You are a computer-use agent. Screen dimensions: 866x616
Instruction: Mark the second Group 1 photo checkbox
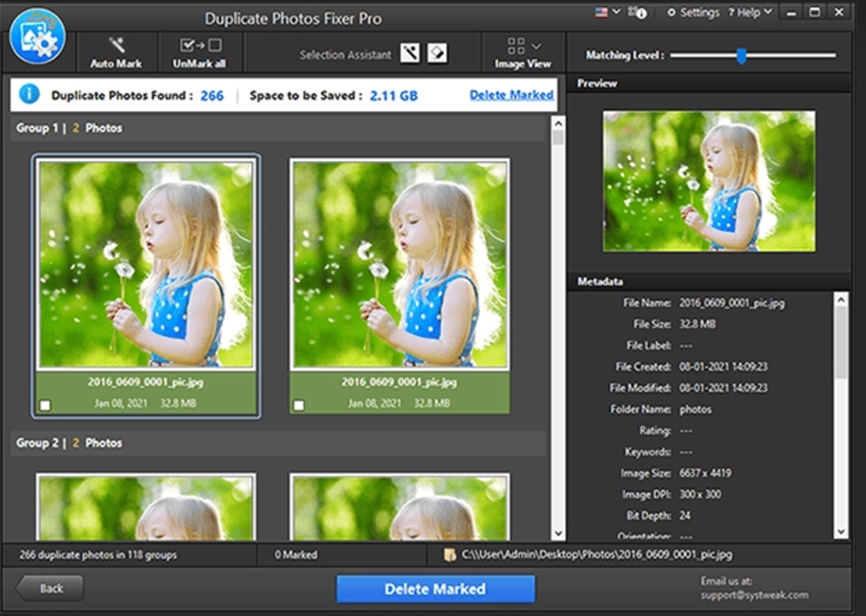[x=299, y=405]
